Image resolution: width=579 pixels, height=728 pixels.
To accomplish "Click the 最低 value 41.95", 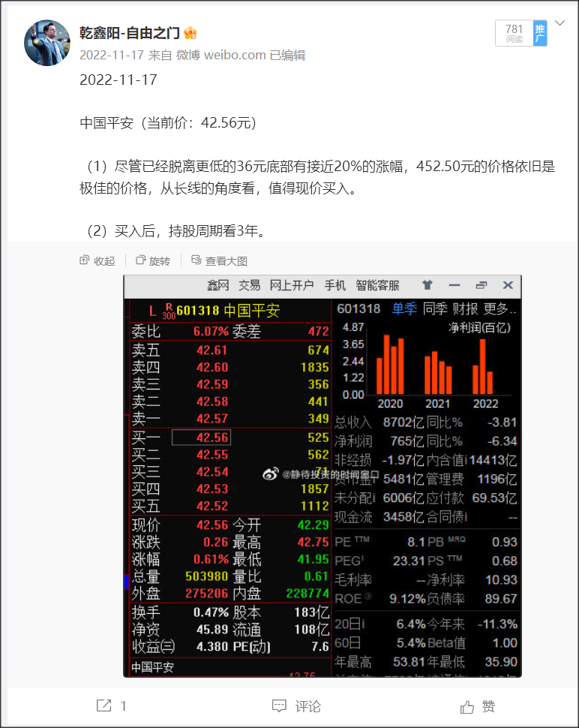I will [313, 559].
